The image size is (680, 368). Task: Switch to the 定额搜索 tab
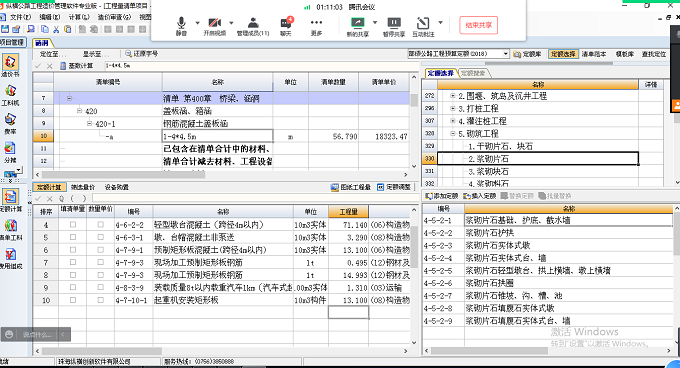473,73
